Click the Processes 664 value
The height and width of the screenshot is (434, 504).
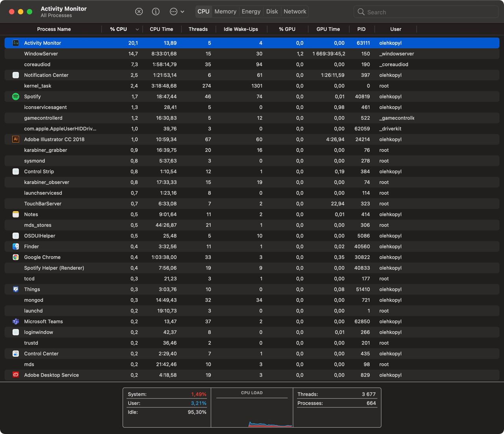[371, 403]
